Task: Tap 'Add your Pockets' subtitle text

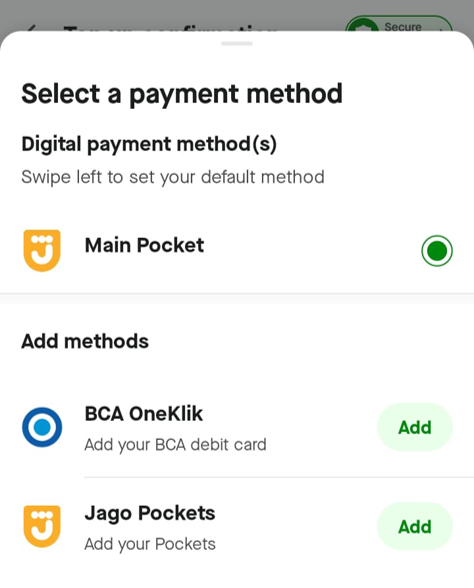Action: coord(150,544)
